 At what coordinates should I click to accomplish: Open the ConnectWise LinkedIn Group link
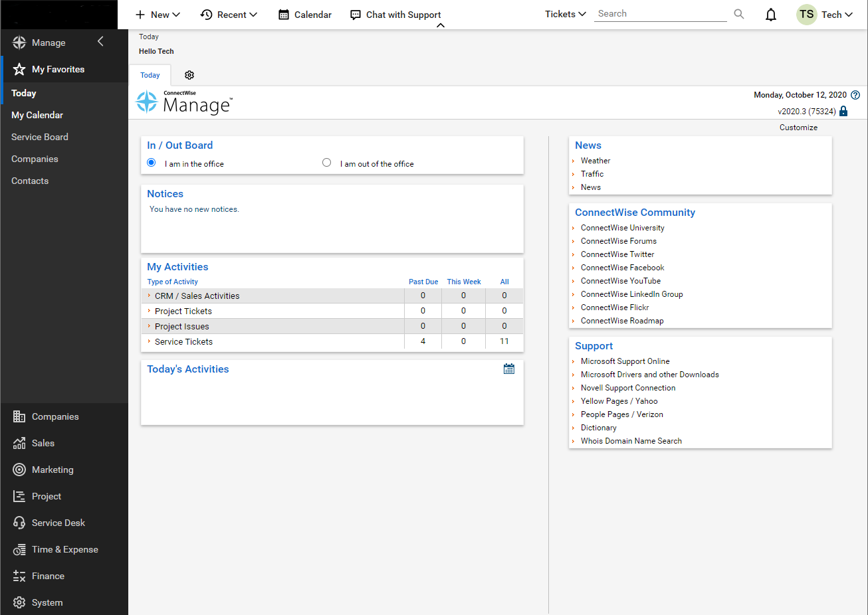tap(632, 294)
